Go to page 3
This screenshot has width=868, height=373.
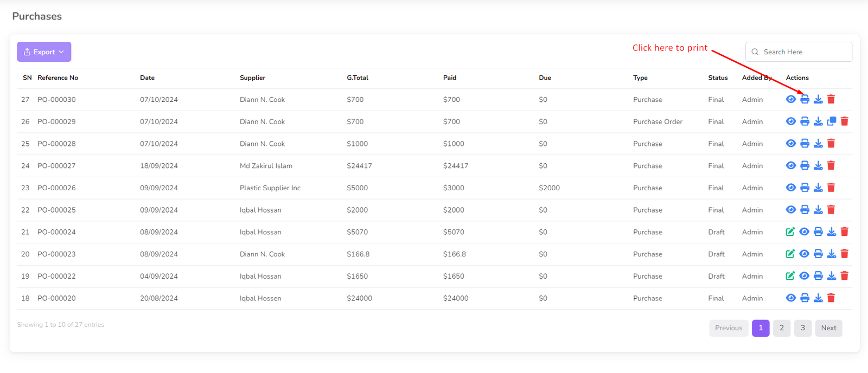click(x=803, y=328)
